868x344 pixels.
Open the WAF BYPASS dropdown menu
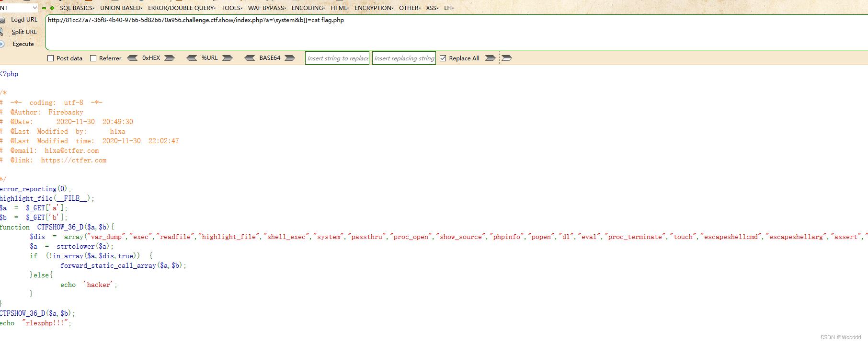click(267, 8)
